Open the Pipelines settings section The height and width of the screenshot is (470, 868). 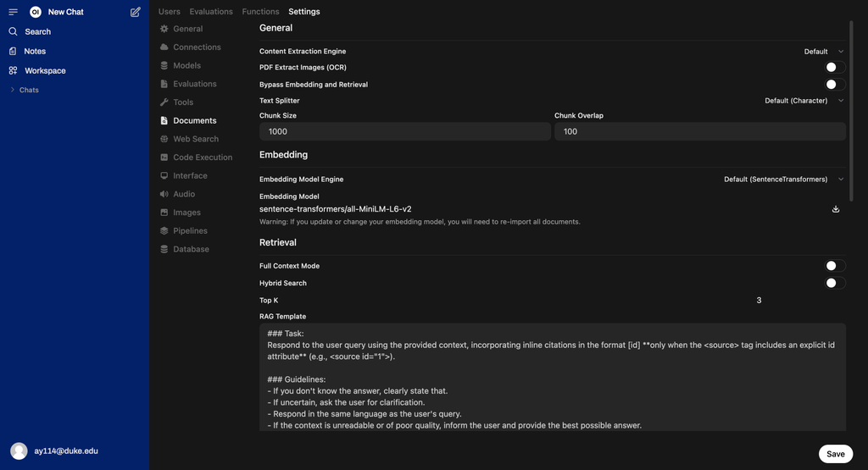coord(184,230)
